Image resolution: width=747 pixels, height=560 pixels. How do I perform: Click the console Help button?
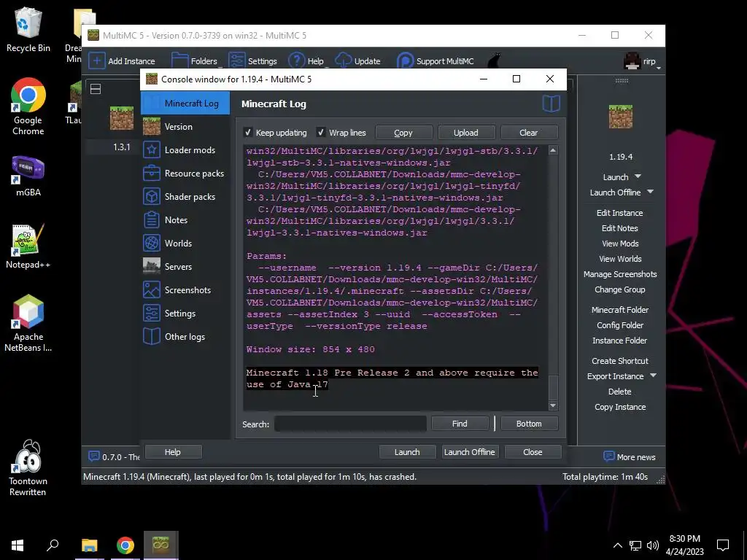pos(173,452)
